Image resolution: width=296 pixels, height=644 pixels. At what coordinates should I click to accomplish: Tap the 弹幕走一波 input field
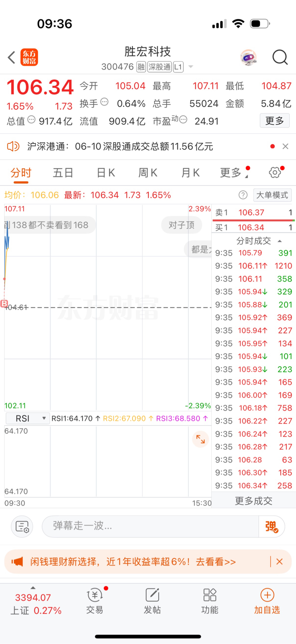click(150, 526)
